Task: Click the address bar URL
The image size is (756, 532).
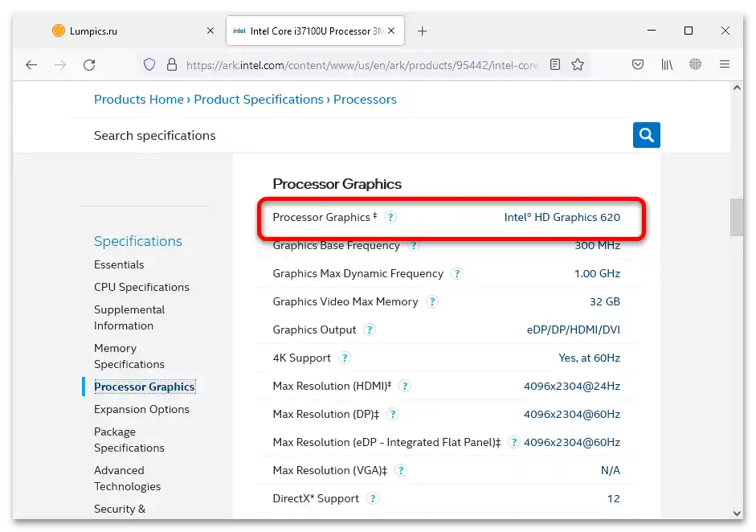Action: pyautogui.click(x=362, y=65)
